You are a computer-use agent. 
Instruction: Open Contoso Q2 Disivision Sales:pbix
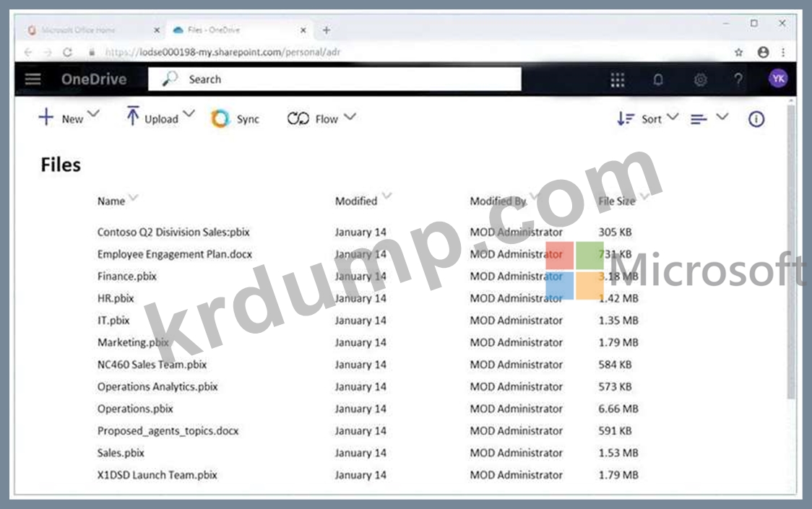tap(173, 232)
